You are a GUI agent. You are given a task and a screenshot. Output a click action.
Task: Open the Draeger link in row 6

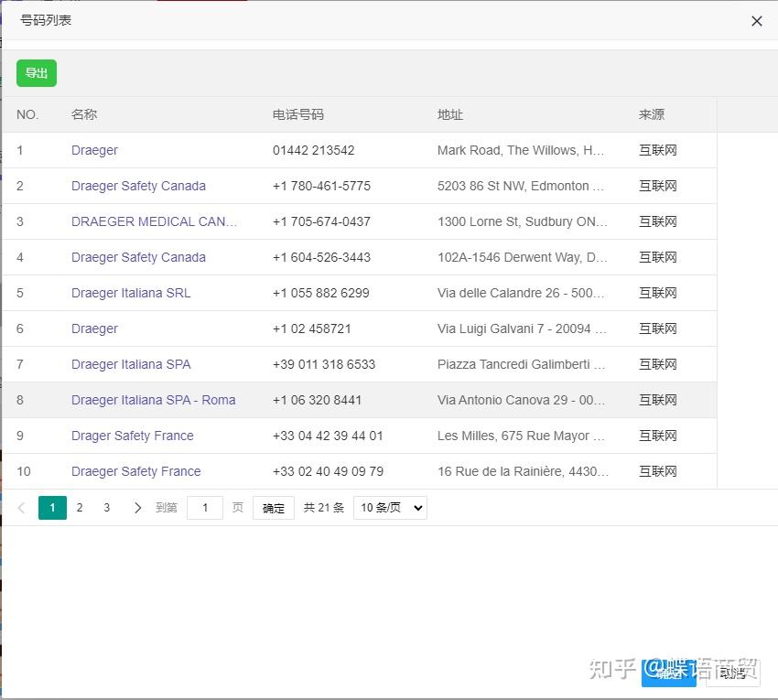(94, 328)
